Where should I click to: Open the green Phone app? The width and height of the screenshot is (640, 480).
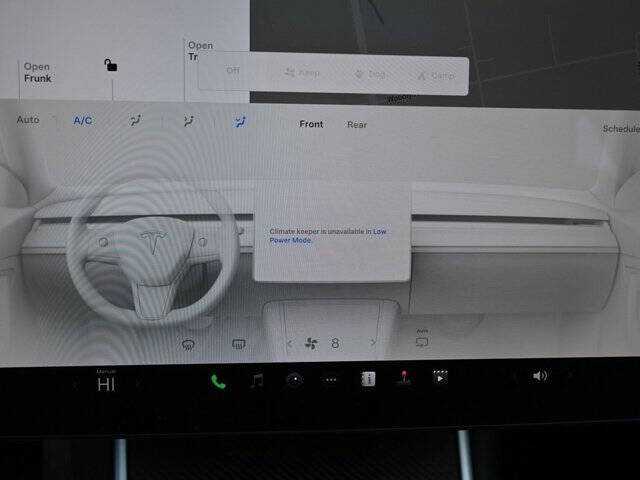[x=218, y=382]
